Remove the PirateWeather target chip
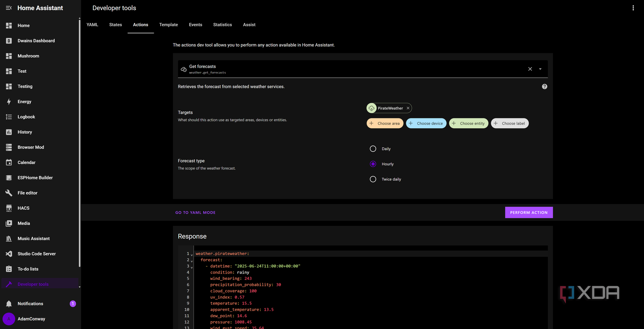644x329 pixels. [408, 108]
